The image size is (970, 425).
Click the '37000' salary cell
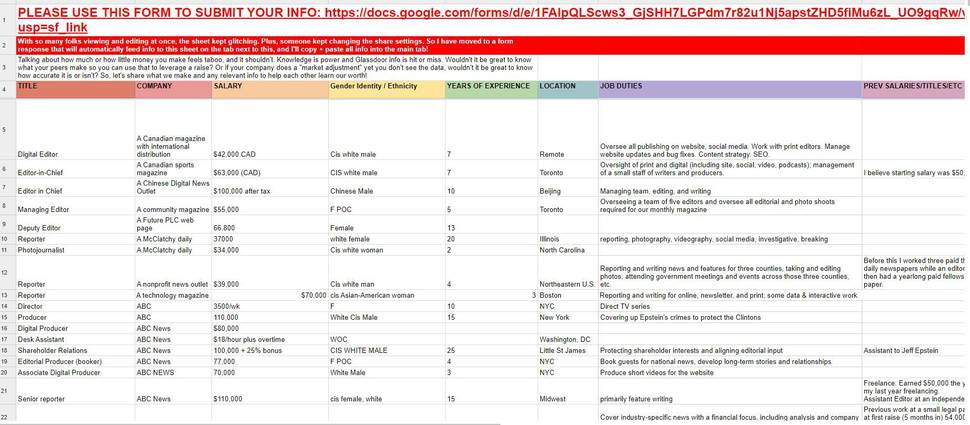click(x=270, y=239)
